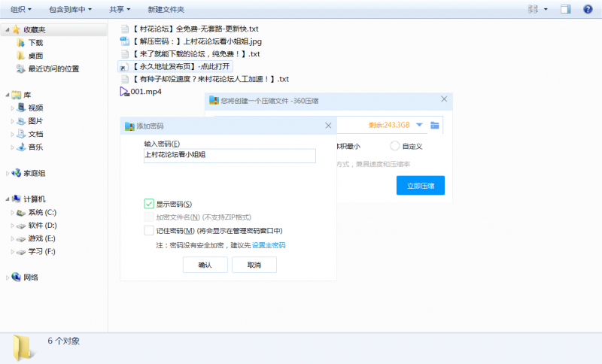Click the 001.mp4 video file icon
Image resolution: width=602 pixels, height=364 pixels.
pos(125,92)
